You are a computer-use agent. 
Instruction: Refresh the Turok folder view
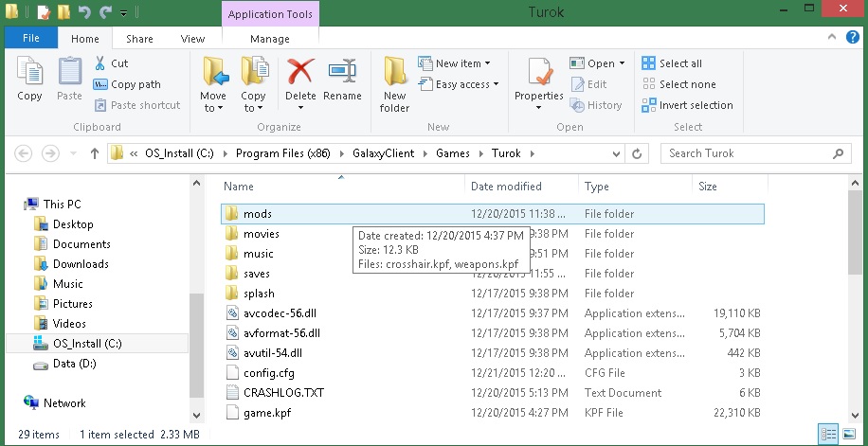pos(639,153)
